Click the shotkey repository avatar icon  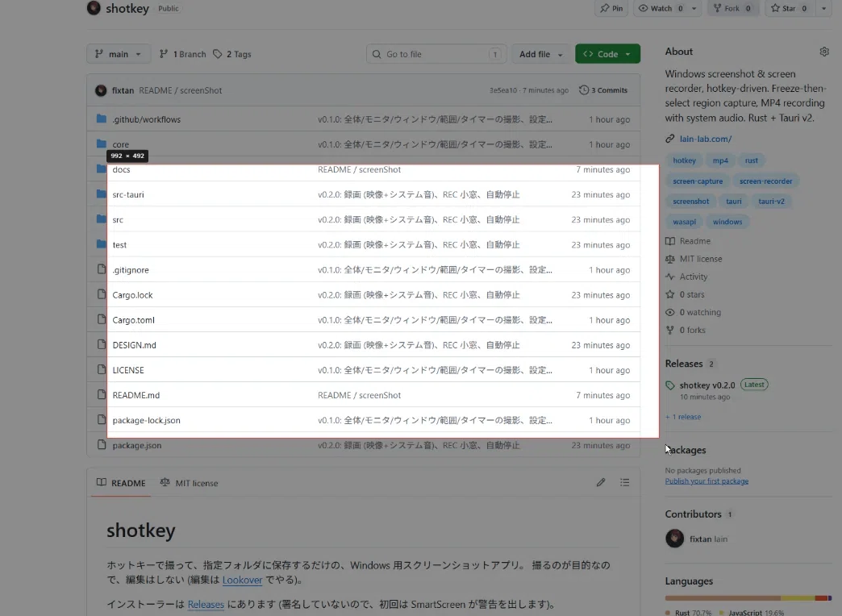(94, 7)
